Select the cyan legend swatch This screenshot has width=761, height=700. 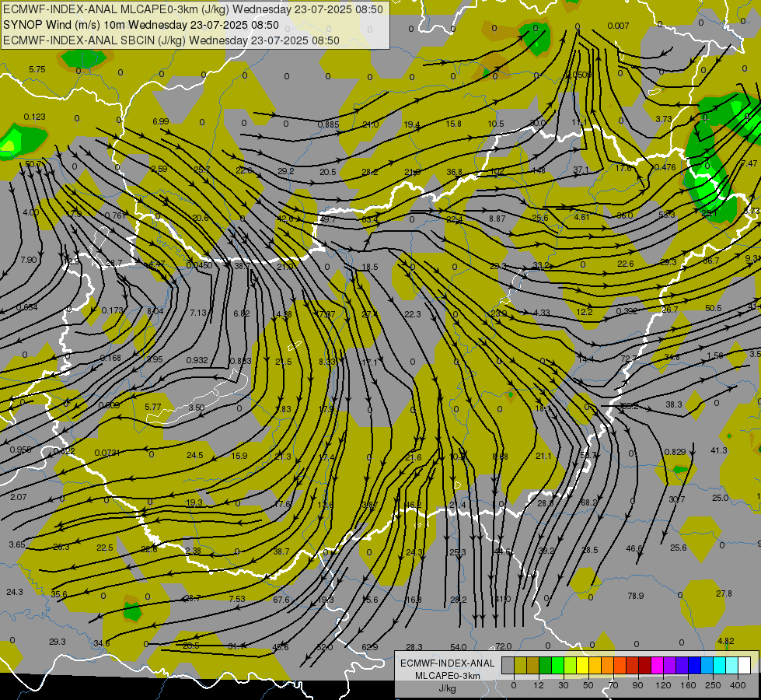[x=720, y=665]
